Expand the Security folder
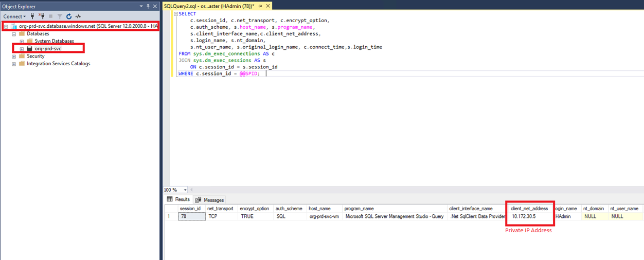The height and width of the screenshot is (260, 644). click(x=14, y=57)
